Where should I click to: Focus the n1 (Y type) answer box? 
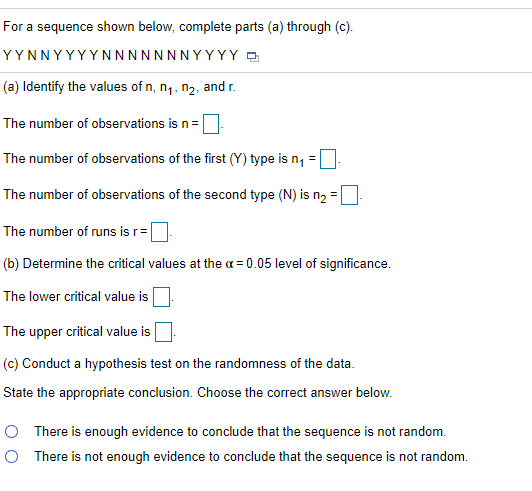coord(328,159)
